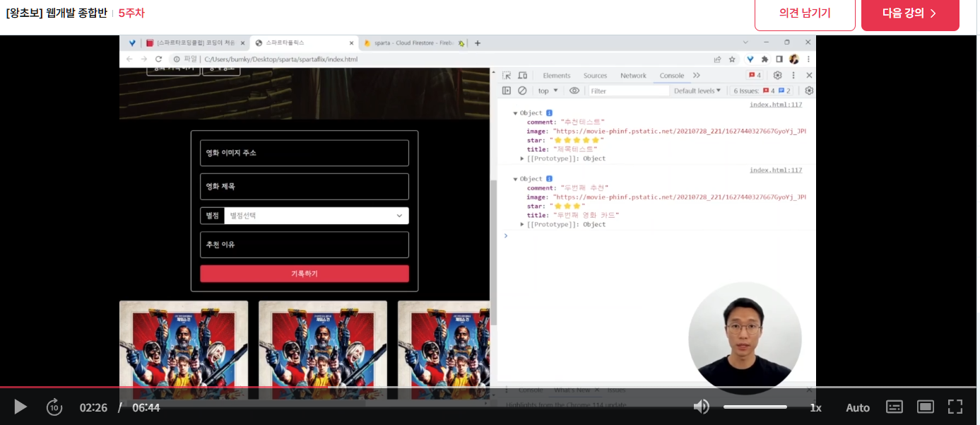This screenshot has height=425, width=980.
Task: Click the 의견 남기기 button
Action: click(805, 13)
